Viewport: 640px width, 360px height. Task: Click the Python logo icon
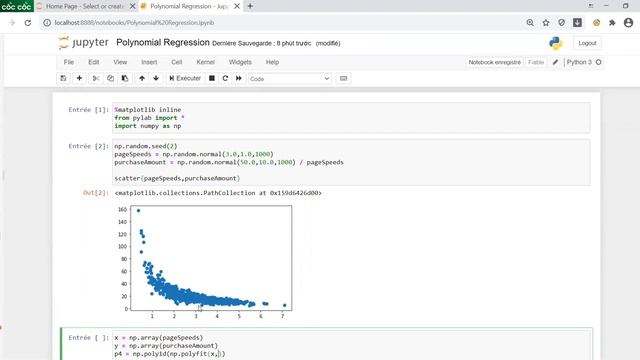[556, 43]
